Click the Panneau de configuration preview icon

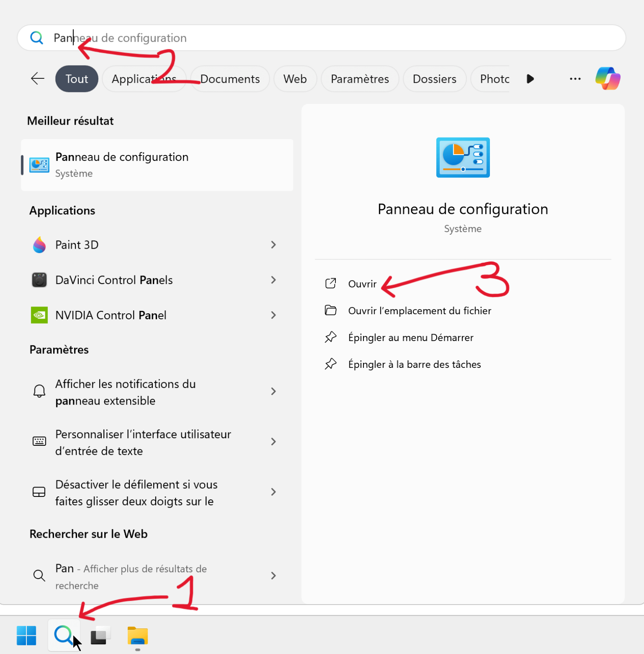(x=463, y=158)
